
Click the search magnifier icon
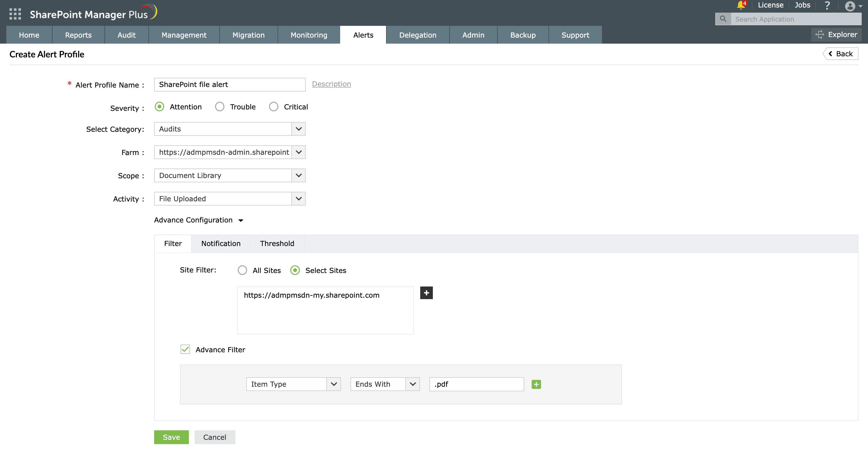[x=723, y=19]
